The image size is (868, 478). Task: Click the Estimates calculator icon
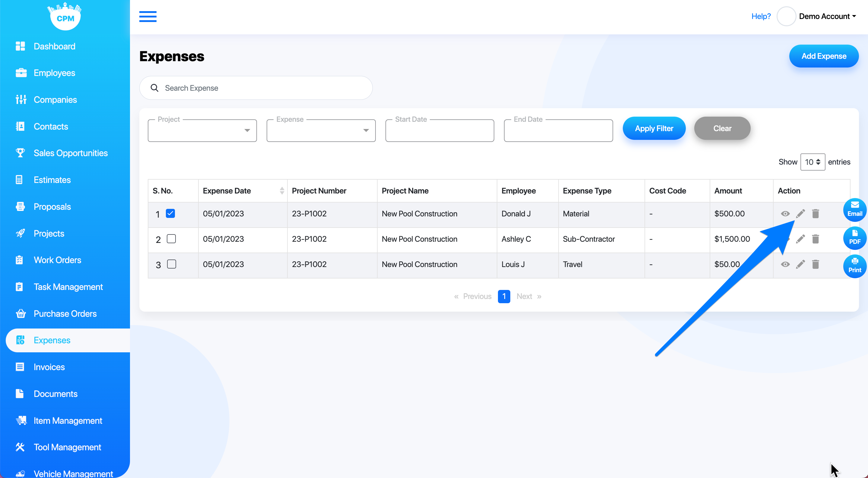[x=19, y=180]
